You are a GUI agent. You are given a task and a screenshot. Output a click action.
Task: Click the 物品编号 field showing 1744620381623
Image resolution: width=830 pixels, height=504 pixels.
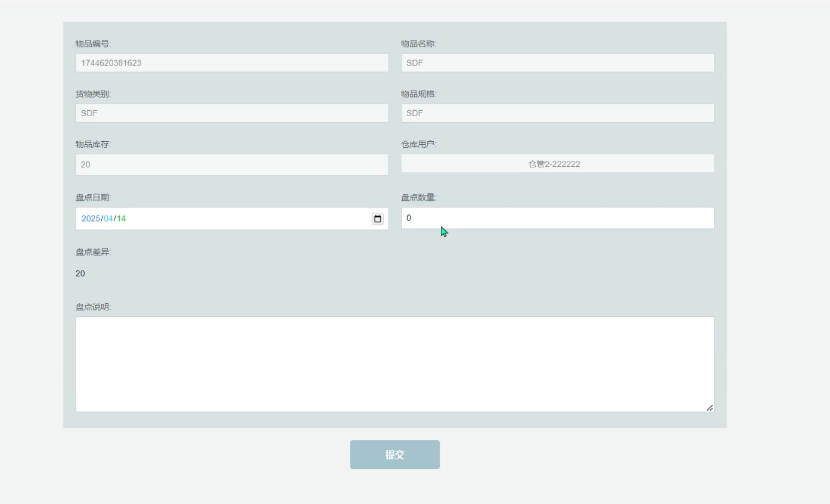coord(232,63)
